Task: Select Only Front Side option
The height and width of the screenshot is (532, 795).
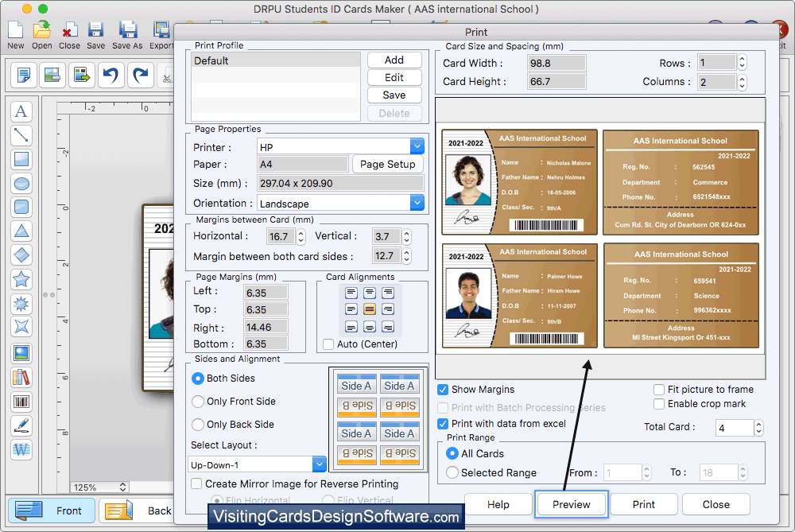Action: click(198, 401)
